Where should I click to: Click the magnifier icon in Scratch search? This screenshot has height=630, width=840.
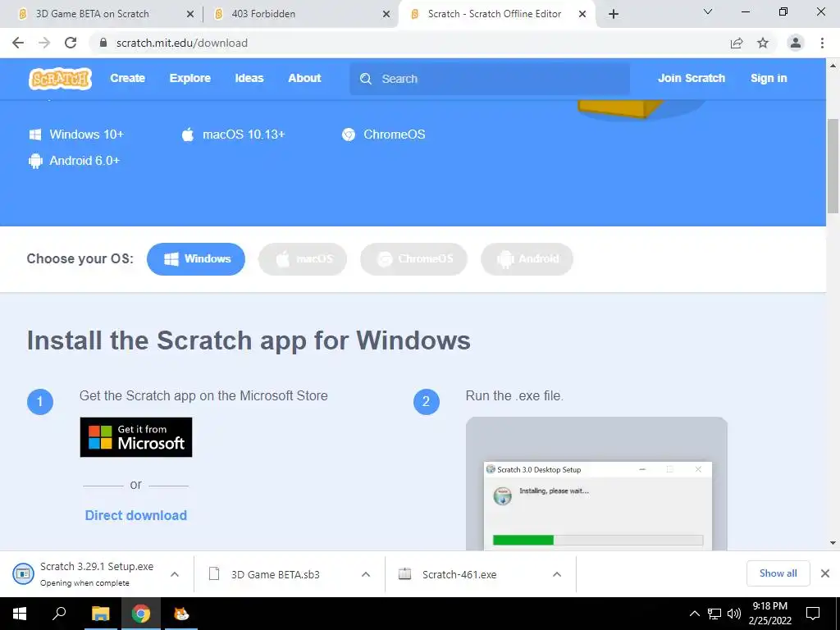(366, 79)
